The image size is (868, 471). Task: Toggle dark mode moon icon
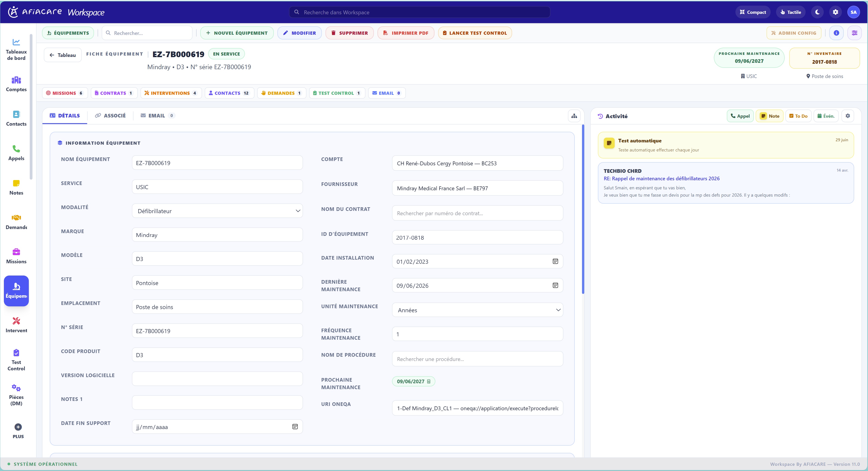click(x=817, y=12)
